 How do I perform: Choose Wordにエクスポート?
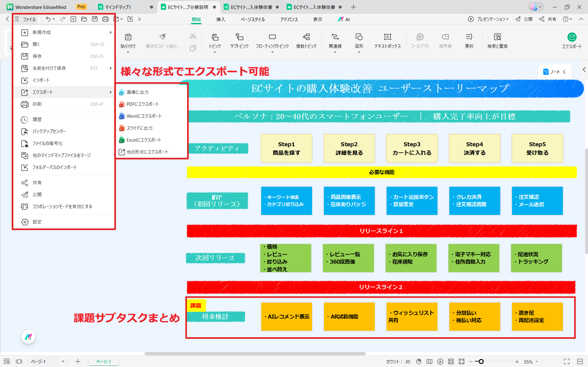[152, 116]
